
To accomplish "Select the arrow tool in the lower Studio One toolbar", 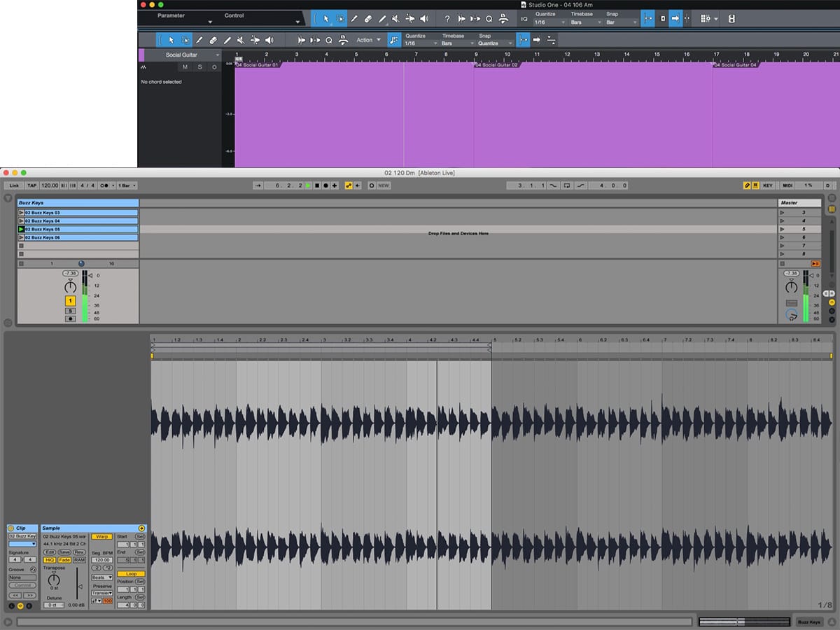I will click(x=171, y=40).
